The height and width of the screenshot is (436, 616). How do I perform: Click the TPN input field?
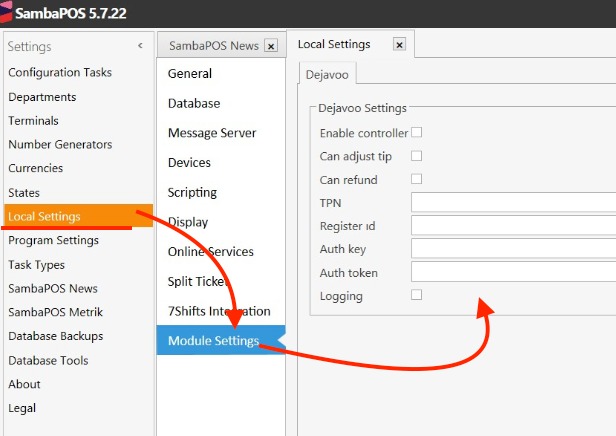point(513,202)
